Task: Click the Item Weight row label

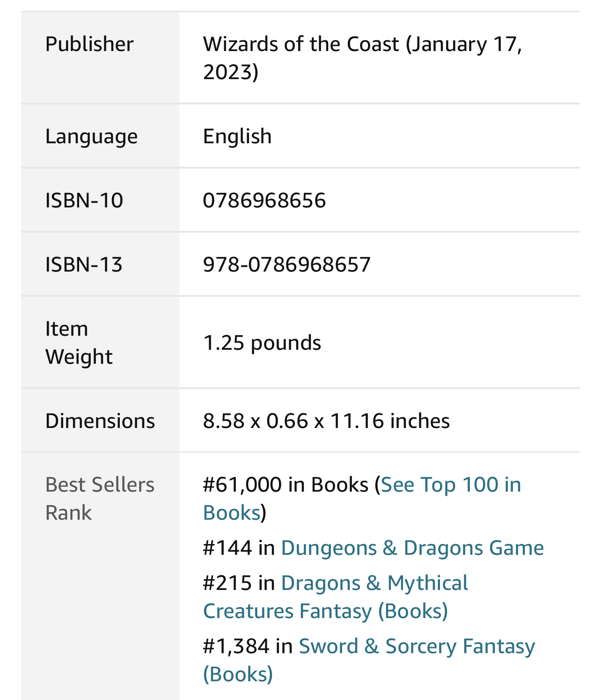Action: [x=79, y=343]
